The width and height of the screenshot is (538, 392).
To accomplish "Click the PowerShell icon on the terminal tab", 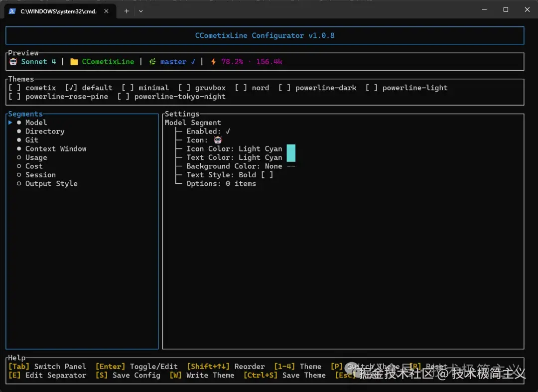I will coord(12,11).
